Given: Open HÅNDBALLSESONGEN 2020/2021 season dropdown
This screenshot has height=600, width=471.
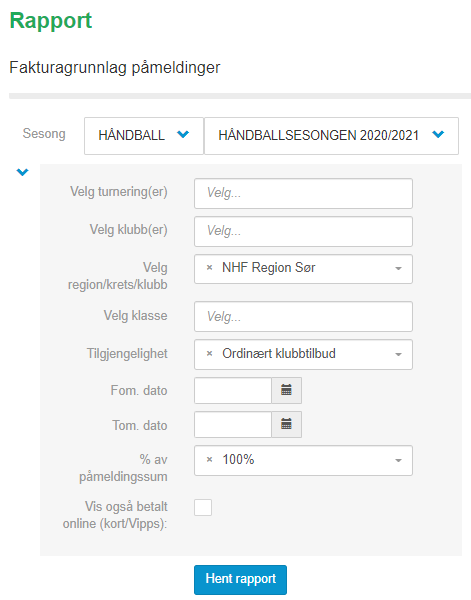Looking at the screenshot, I should coord(331,136).
